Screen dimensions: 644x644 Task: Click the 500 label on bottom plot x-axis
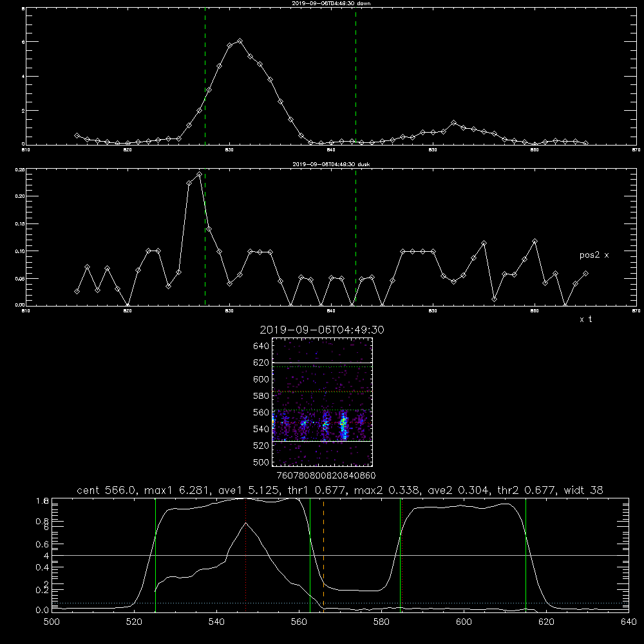[x=52, y=622]
